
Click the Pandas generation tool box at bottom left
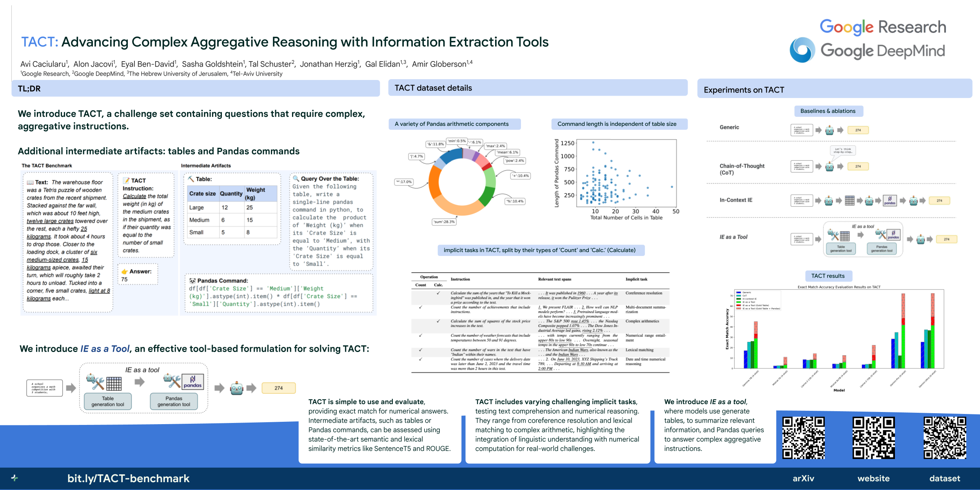click(x=174, y=401)
